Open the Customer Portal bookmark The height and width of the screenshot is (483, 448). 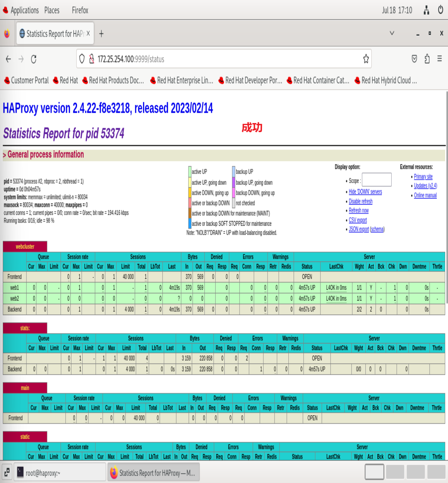pos(27,80)
